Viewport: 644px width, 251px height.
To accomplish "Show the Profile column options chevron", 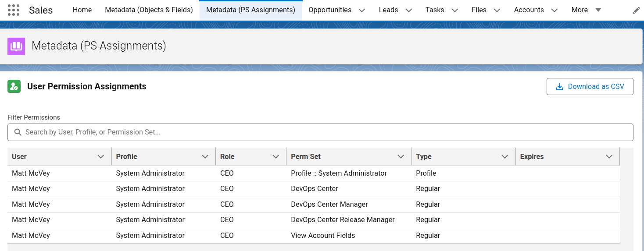I will coord(205,157).
